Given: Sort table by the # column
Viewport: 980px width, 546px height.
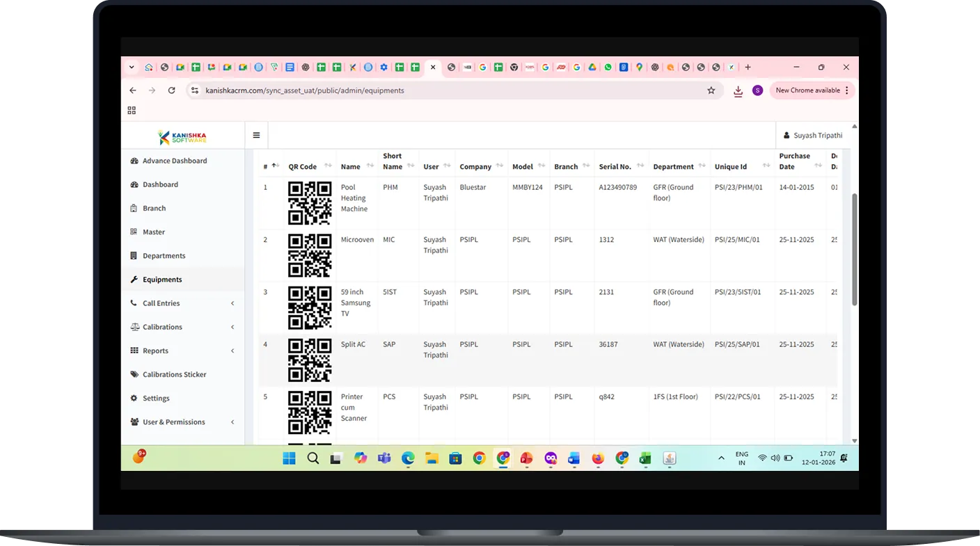Looking at the screenshot, I should pyautogui.click(x=271, y=166).
